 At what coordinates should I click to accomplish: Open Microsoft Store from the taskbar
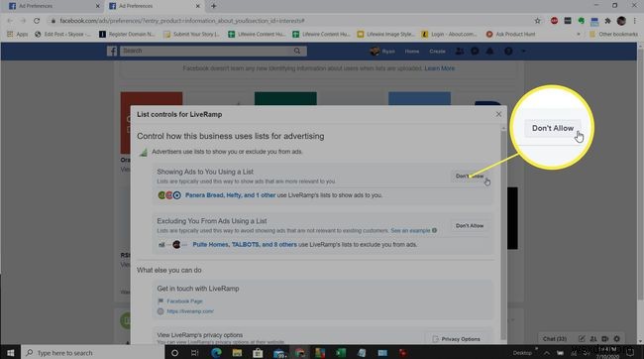tap(258, 353)
